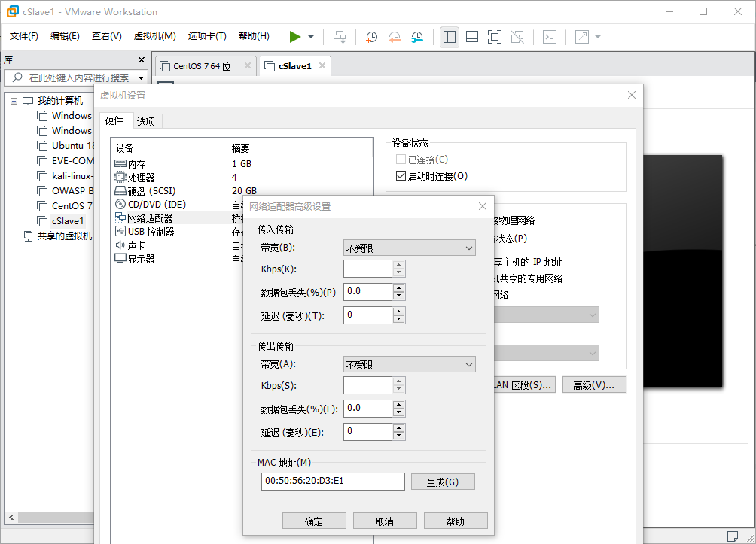Viewport: 756px width, 544px height.
Task: Switch to the 选项 tab in settings
Action: click(x=146, y=120)
